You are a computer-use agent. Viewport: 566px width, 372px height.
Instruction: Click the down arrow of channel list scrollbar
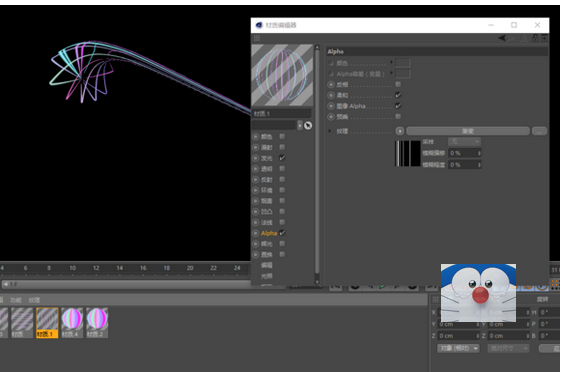tap(317, 282)
